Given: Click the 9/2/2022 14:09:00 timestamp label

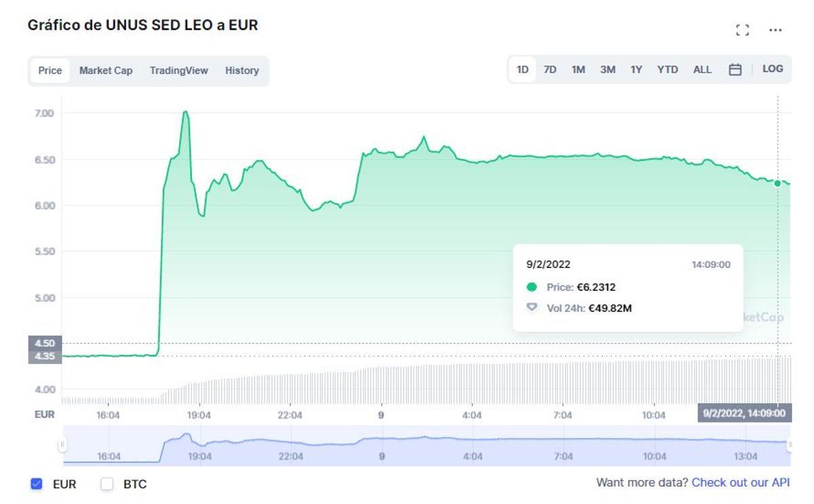Looking at the screenshot, I should 743,412.
